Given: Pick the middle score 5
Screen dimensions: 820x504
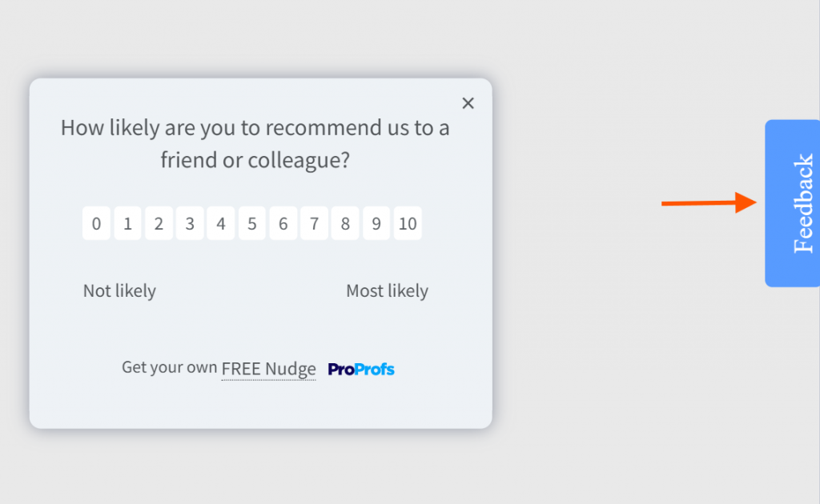Looking at the screenshot, I should [251, 223].
